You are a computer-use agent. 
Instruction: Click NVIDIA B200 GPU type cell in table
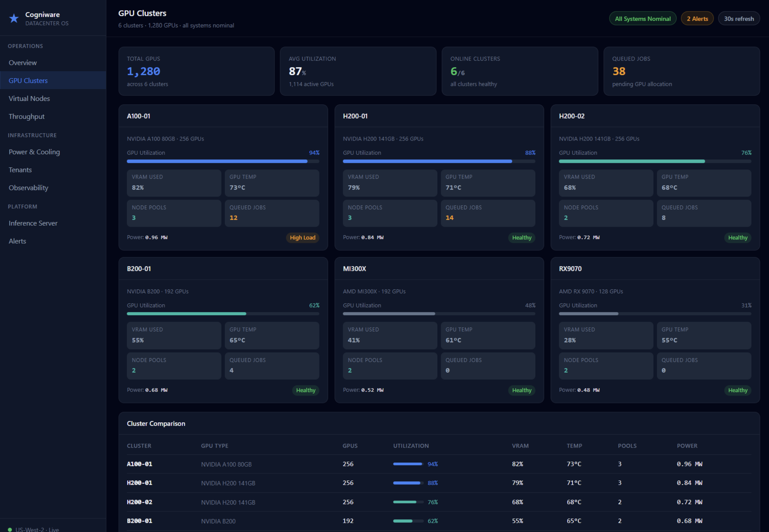[218, 521]
